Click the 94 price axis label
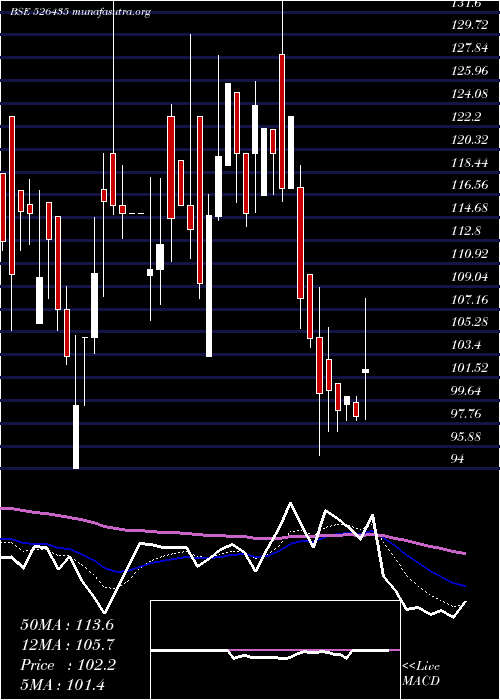Screen dimensions: 500x700 [458, 459]
